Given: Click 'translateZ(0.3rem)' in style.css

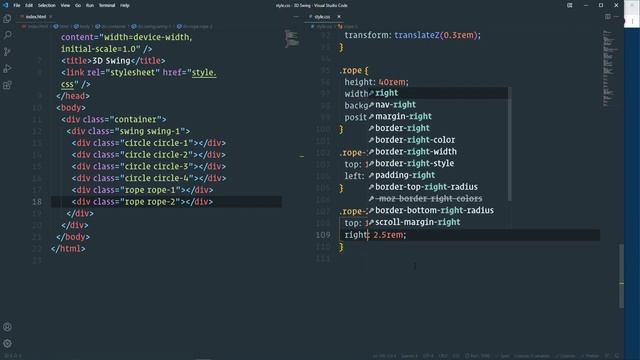Looking at the screenshot, I should click(x=435, y=35).
